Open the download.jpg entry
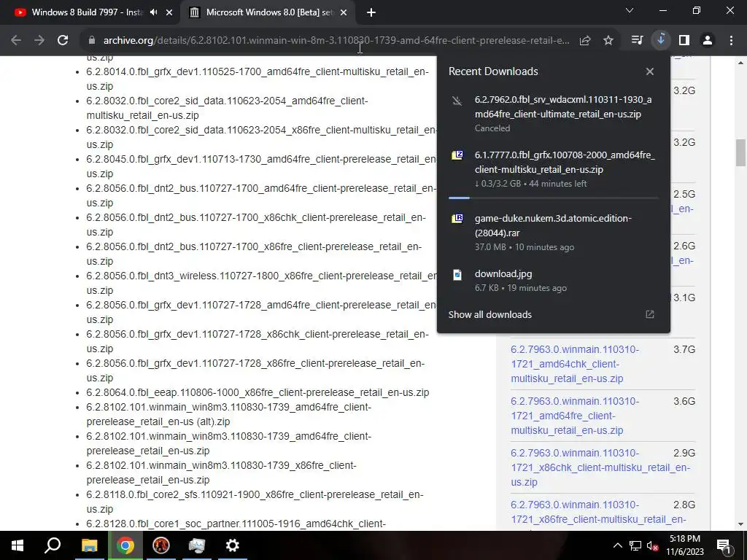This screenshot has width=747, height=560. tap(553, 280)
